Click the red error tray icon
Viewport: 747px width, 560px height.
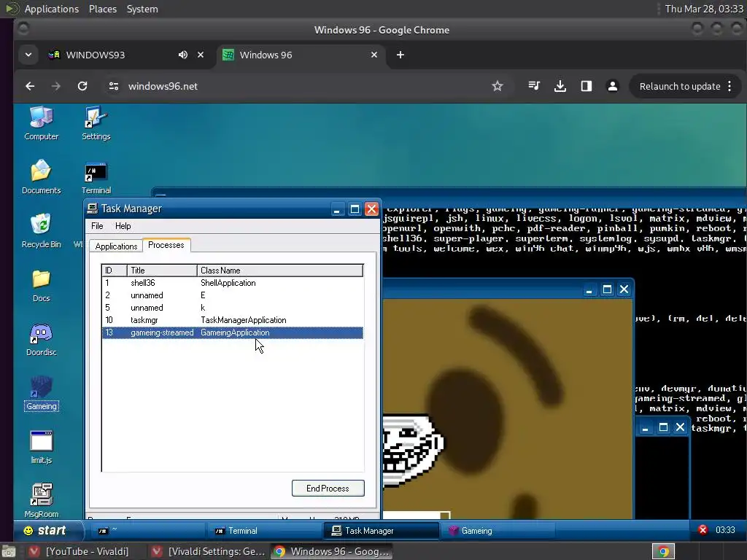(703, 530)
